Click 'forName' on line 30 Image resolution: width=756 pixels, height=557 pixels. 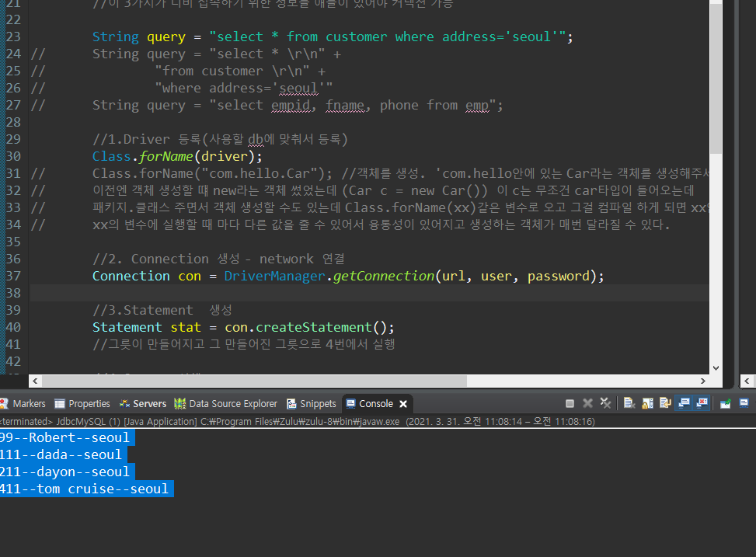point(166,156)
